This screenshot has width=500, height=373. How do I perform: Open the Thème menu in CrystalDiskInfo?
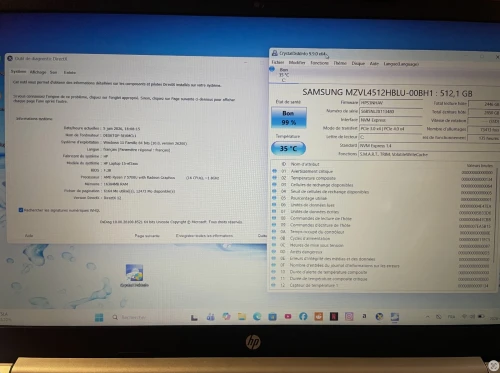tap(340, 63)
